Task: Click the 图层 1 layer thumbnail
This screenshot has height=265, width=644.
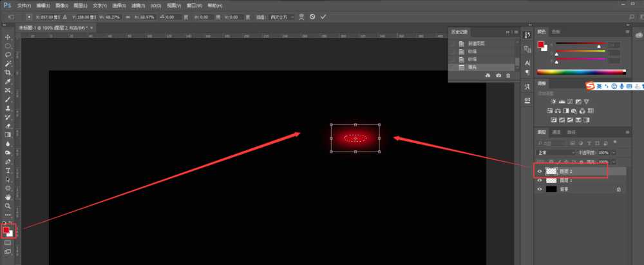Action: [551, 181]
